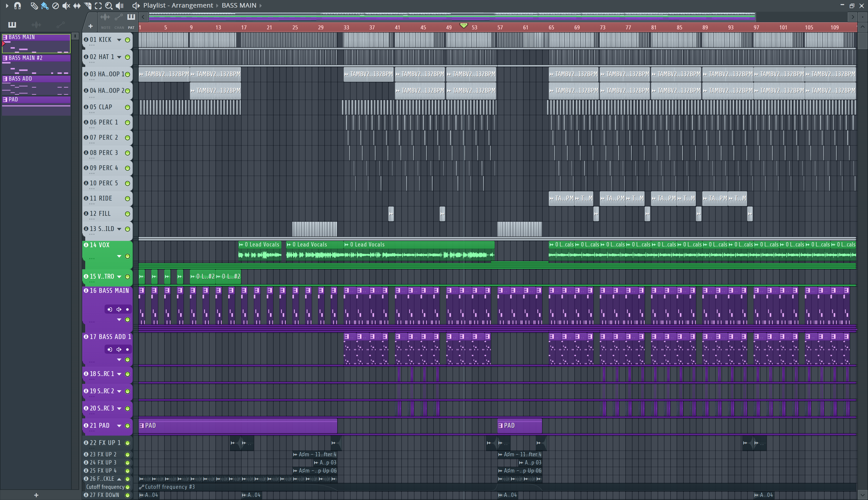
Task: Expand the 01 KICK track group arrow
Action: (x=119, y=40)
